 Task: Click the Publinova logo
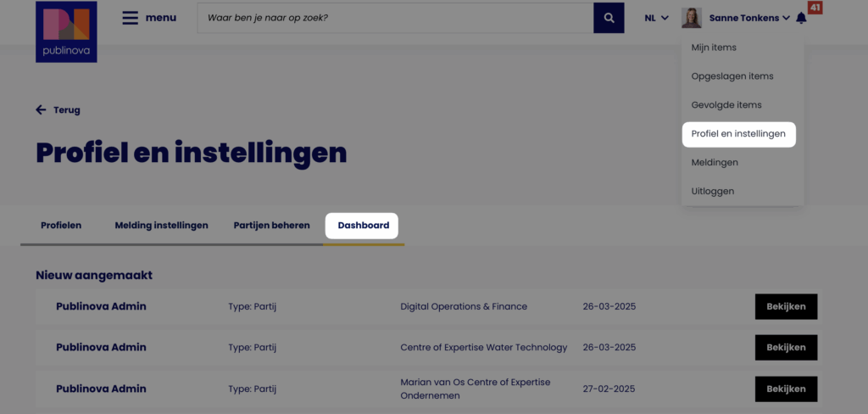66,31
